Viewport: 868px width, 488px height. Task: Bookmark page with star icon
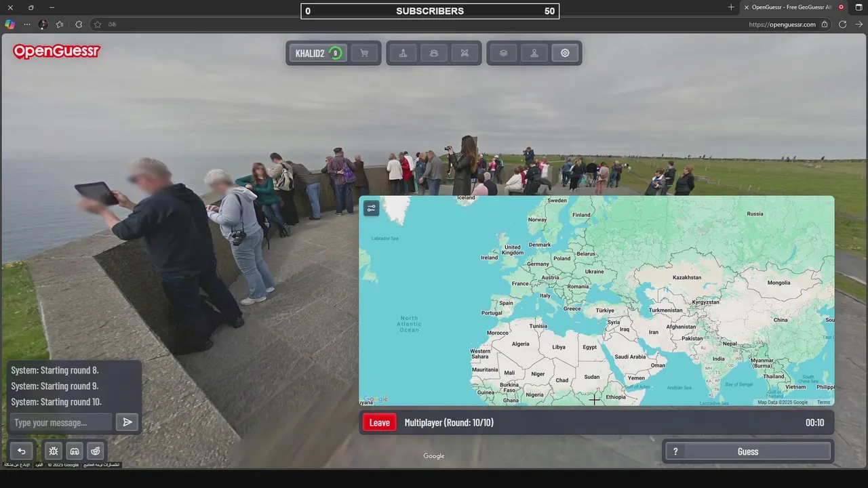98,24
